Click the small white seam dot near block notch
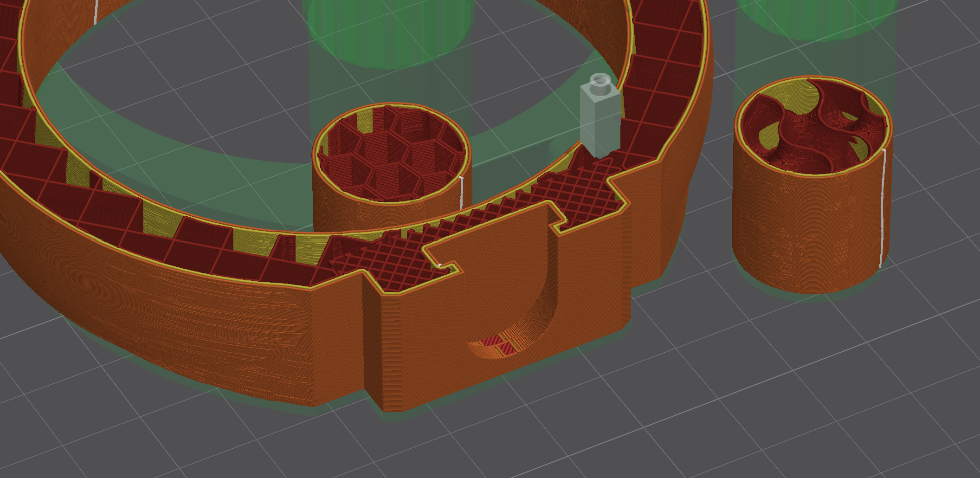This screenshot has height=478, width=980. pyautogui.click(x=440, y=265)
